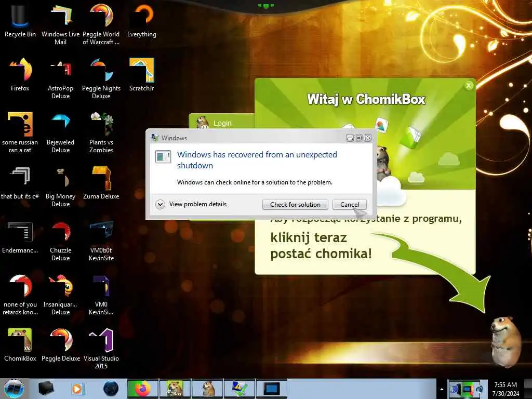Viewport: 532px width, 399px height.
Task: Click the globe icon in the taskbar
Action: 111,389
